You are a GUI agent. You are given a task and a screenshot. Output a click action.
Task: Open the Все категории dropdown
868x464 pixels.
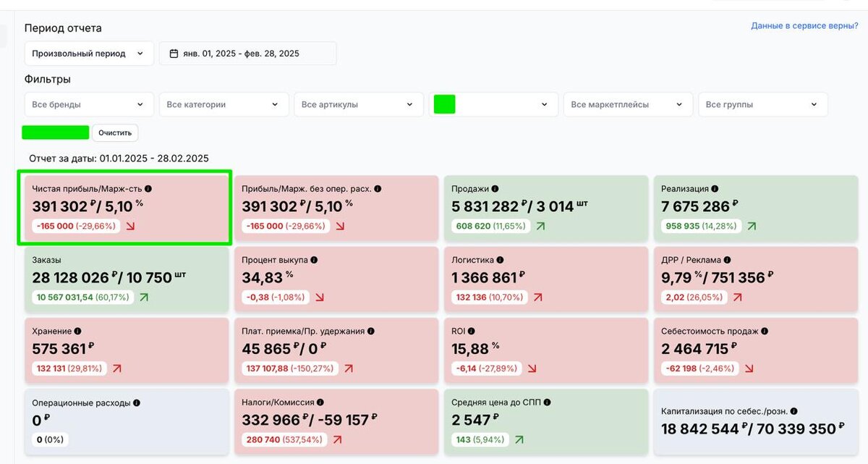click(224, 104)
